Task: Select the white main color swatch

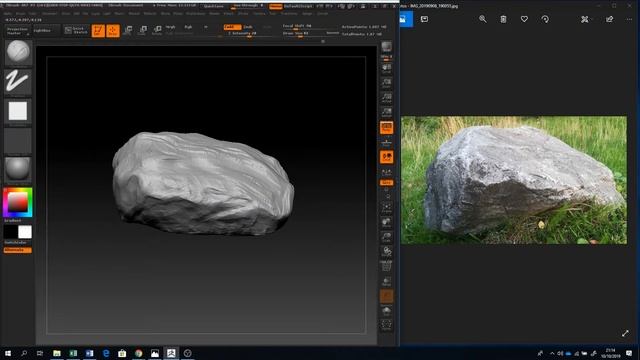Action: [25, 232]
